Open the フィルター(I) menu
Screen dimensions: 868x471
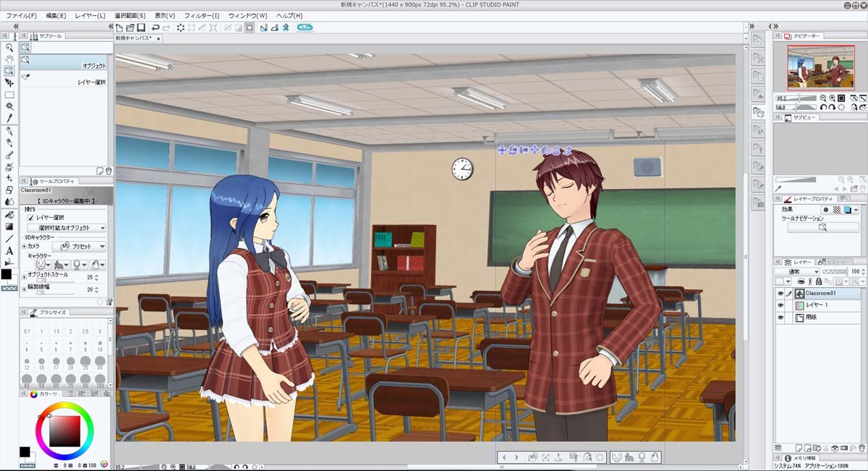(x=202, y=15)
